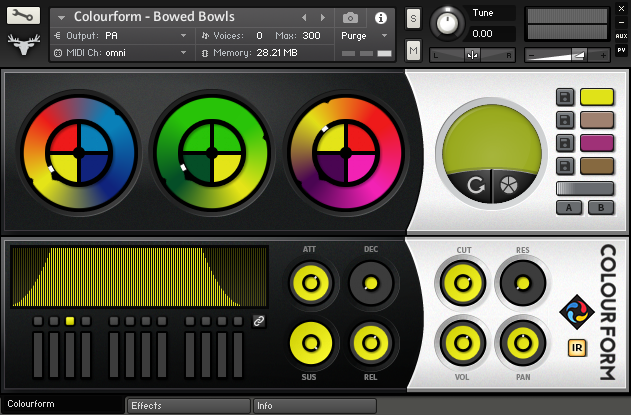Save preset to the brown slot

(x=565, y=166)
